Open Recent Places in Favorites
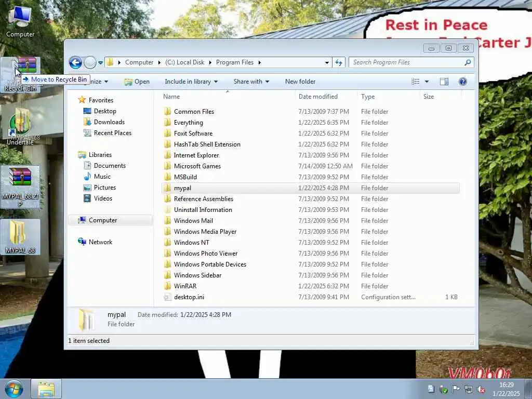 coord(113,133)
